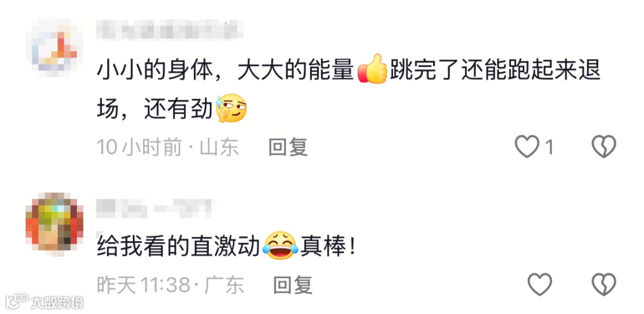This screenshot has width=644, height=314.
Task: Like the comment from 山东 with heart icon
Action: click(527, 146)
